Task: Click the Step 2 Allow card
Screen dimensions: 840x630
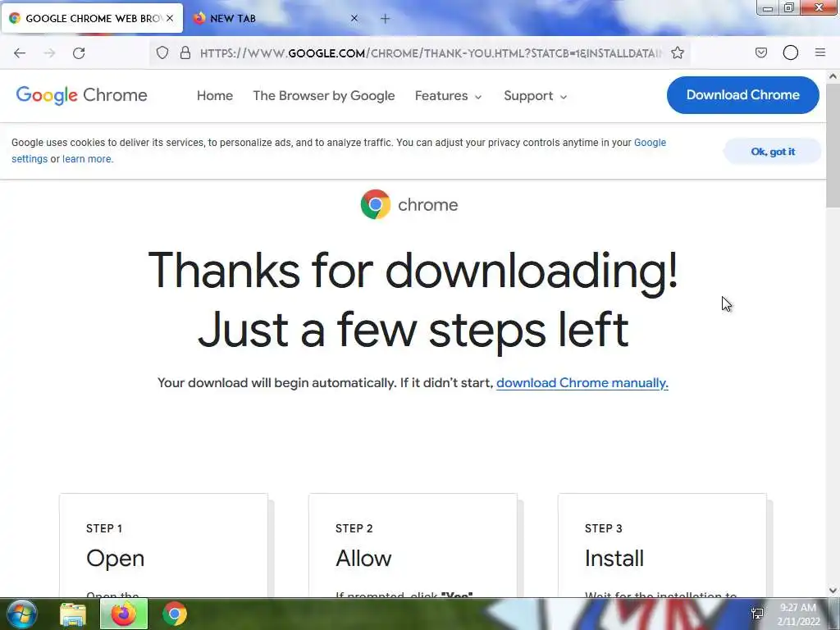Action: [413, 546]
